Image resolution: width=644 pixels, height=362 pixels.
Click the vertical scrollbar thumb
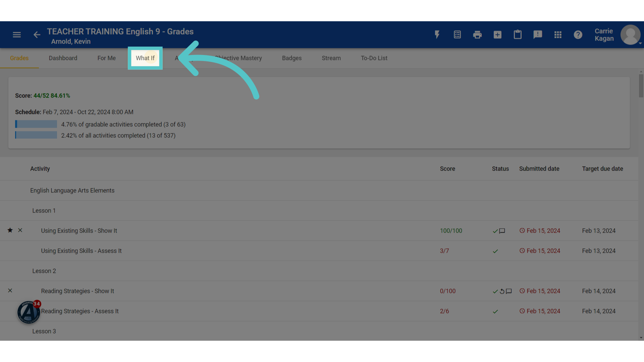[641, 86]
